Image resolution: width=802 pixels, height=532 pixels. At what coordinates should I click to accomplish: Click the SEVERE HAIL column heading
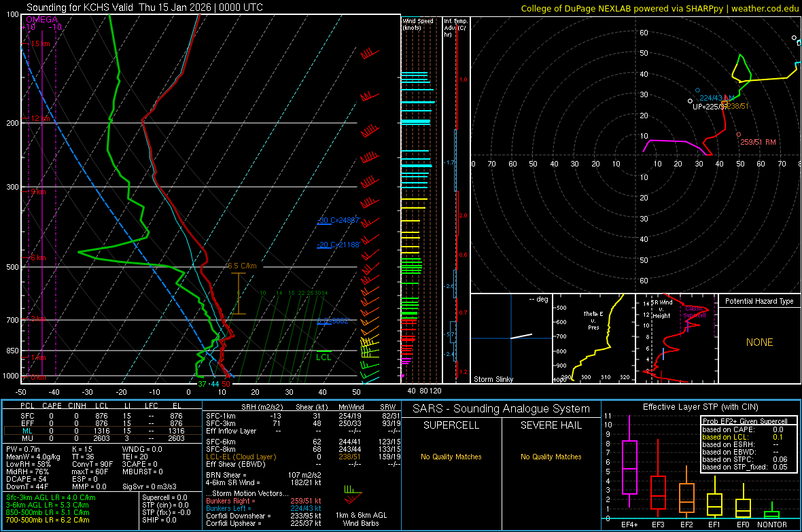pyautogui.click(x=551, y=425)
